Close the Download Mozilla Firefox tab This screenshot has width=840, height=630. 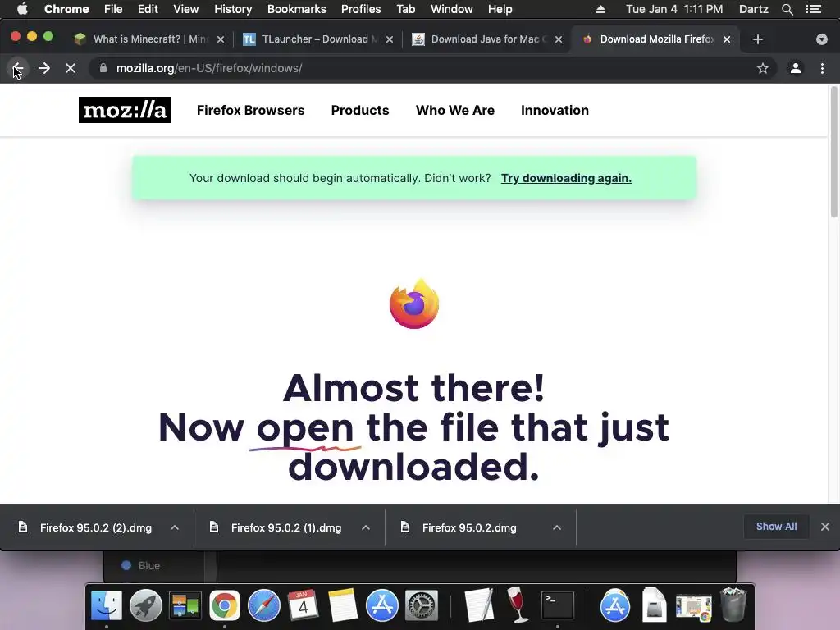point(727,39)
